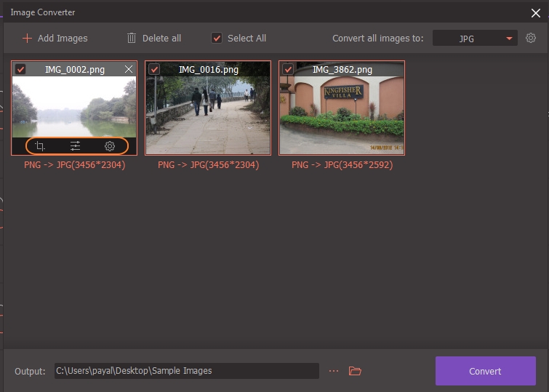Image resolution: width=549 pixels, height=392 pixels.
Task: Click the plus icon to add images
Action: pyautogui.click(x=27, y=38)
